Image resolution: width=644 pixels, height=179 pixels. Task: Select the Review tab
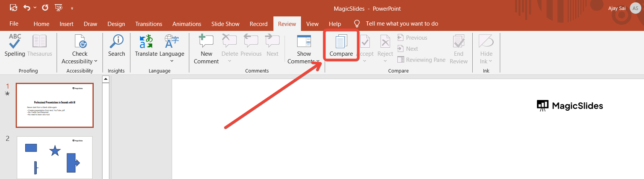pos(287,24)
